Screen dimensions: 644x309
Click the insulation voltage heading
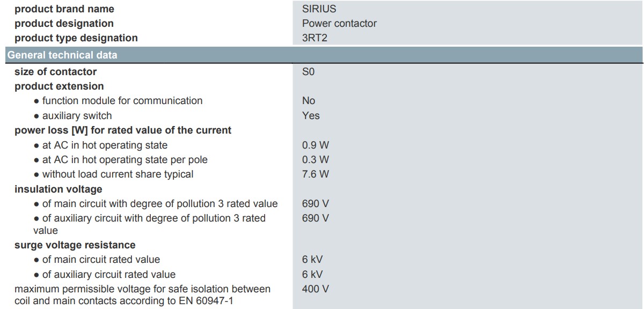click(58, 189)
